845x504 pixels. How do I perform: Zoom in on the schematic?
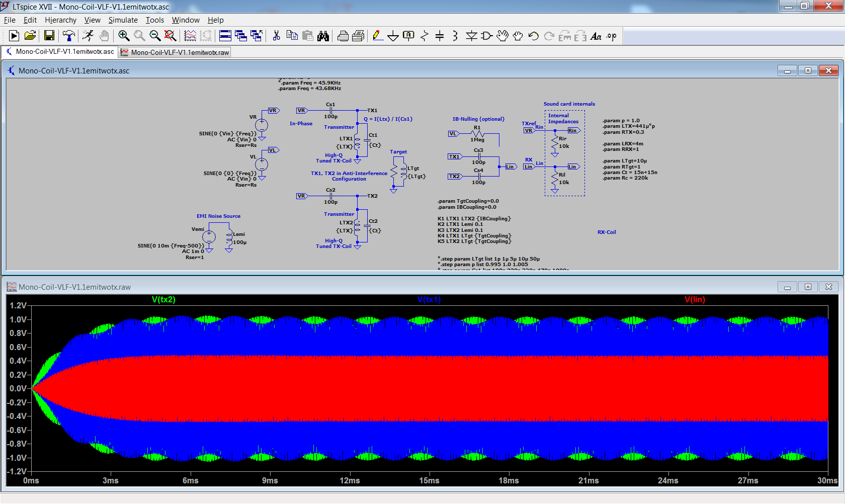click(124, 36)
